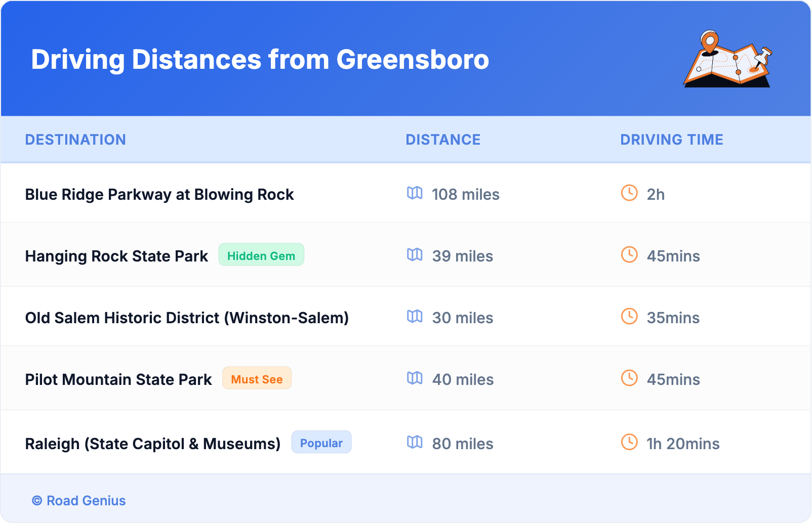Open the Road Genius credit link
Viewport: 812px width, 523px height.
click(79, 501)
